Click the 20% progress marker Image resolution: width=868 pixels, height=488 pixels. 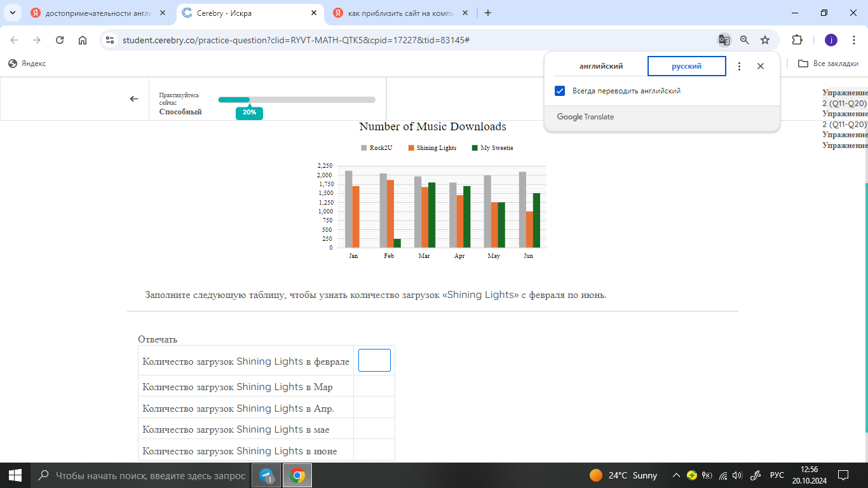[x=249, y=112]
